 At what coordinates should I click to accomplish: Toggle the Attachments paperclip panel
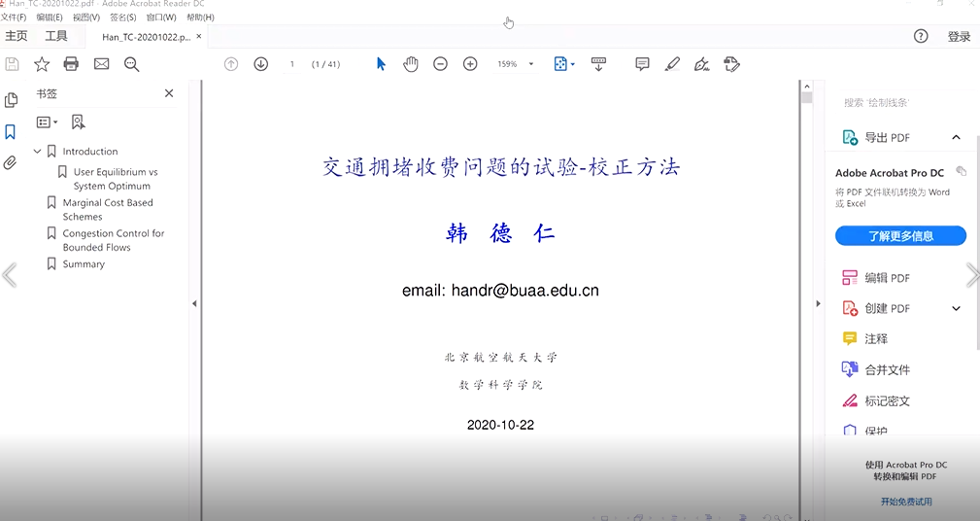(x=11, y=162)
